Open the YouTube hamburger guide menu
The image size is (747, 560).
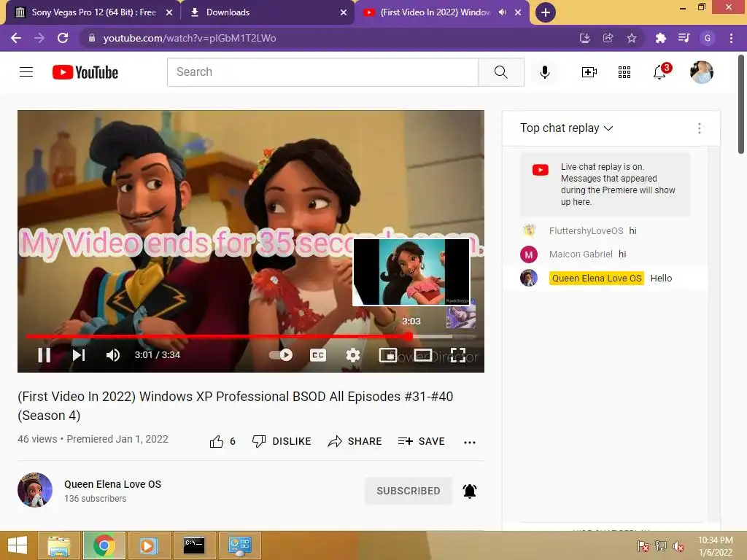26,72
